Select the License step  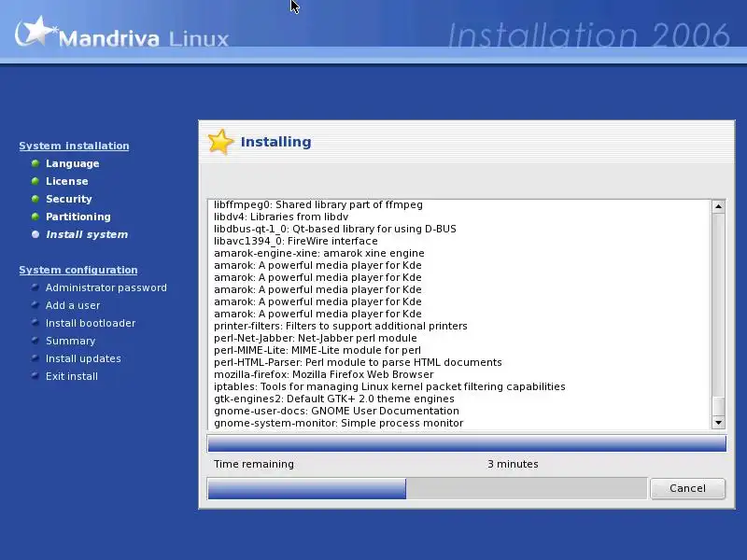pos(66,181)
